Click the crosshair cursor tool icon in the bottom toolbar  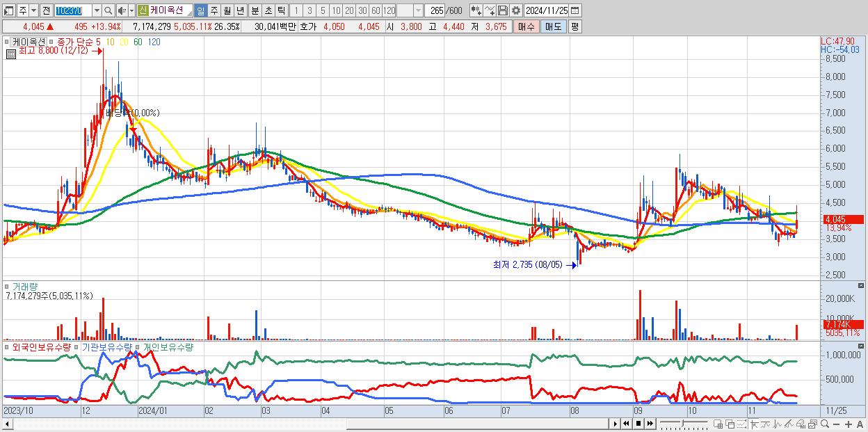[x=754, y=424]
